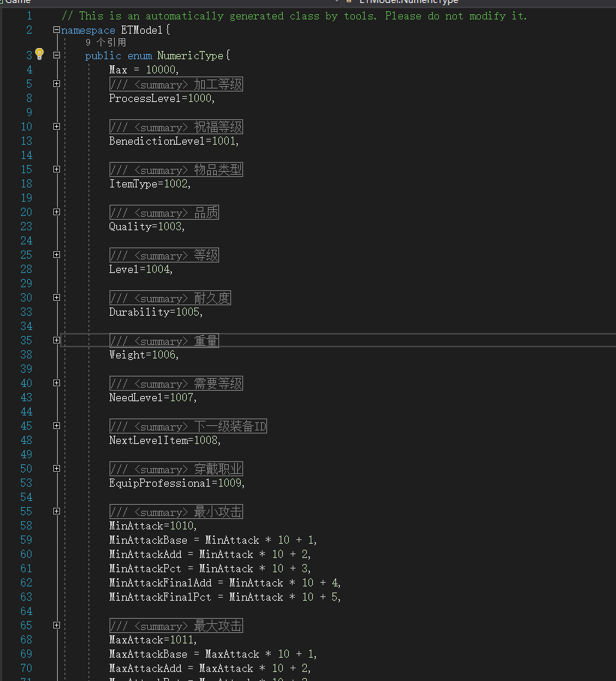The width and height of the screenshot is (616, 681).
Task: Click 'MinAttackBase' on line 59
Action: coord(148,540)
